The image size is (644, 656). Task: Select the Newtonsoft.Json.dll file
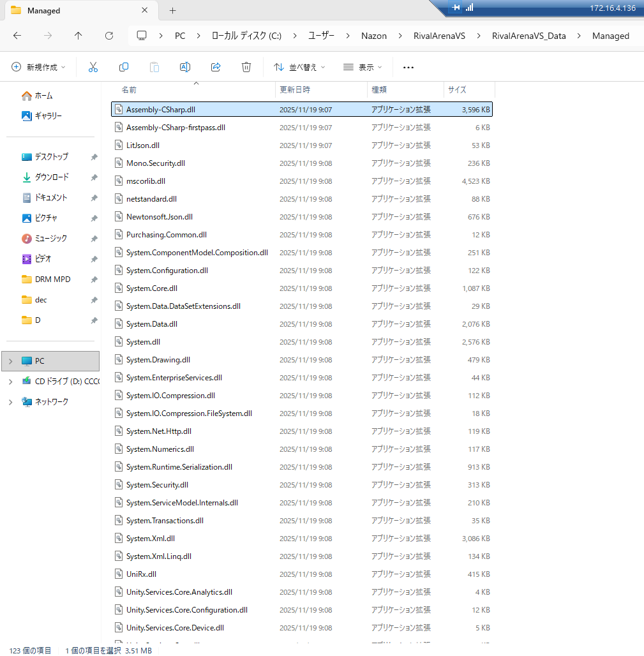[x=160, y=217]
